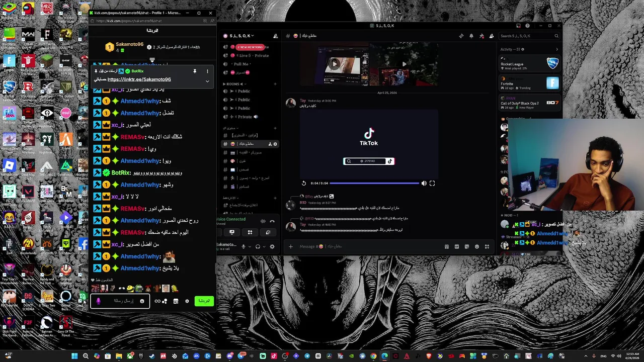644x362 pixels.
Task: Open Rocket League activity card
Action: coord(529,63)
